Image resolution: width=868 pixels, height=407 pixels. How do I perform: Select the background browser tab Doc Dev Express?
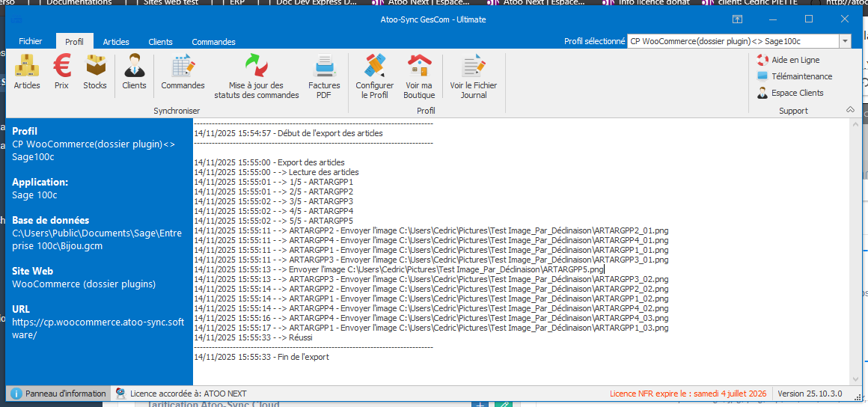pos(316,3)
